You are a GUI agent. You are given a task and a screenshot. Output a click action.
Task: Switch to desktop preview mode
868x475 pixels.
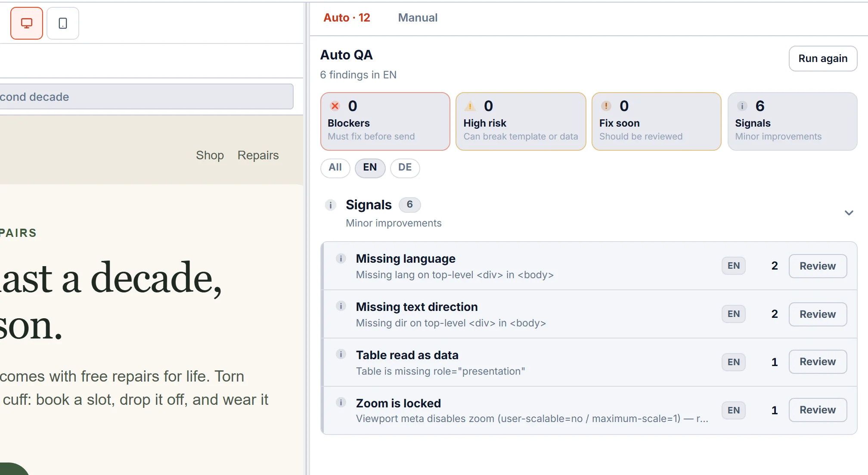click(x=27, y=23)
